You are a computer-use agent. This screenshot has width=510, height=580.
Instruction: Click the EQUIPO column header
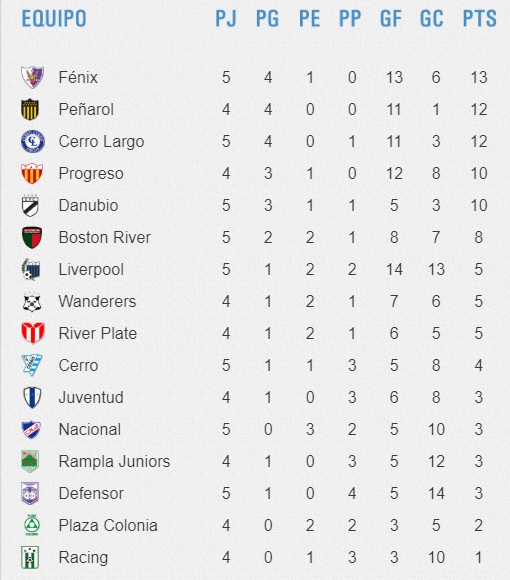click(x=54, y=18)
